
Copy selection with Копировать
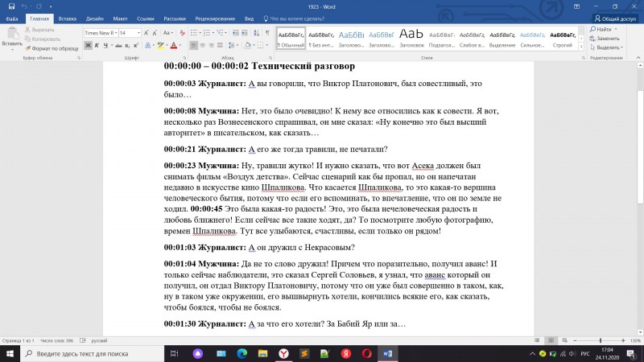[x=43, y=39]
